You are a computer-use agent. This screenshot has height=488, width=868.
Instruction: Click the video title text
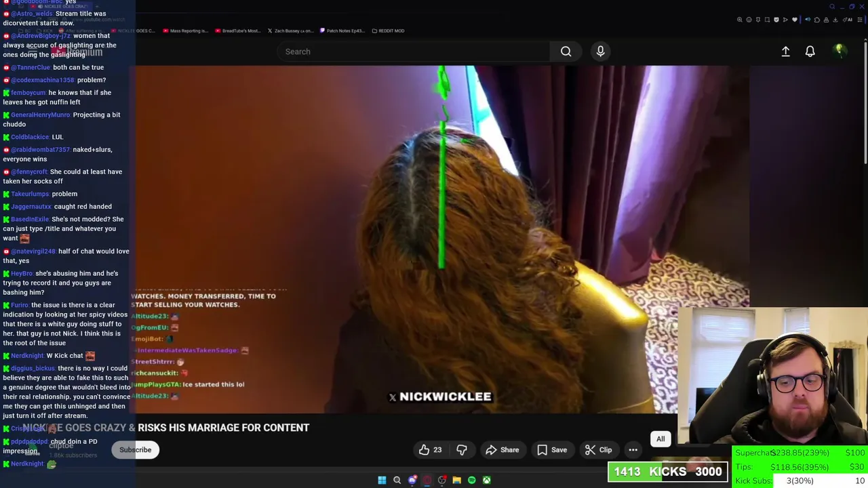[x=166, y=428]
